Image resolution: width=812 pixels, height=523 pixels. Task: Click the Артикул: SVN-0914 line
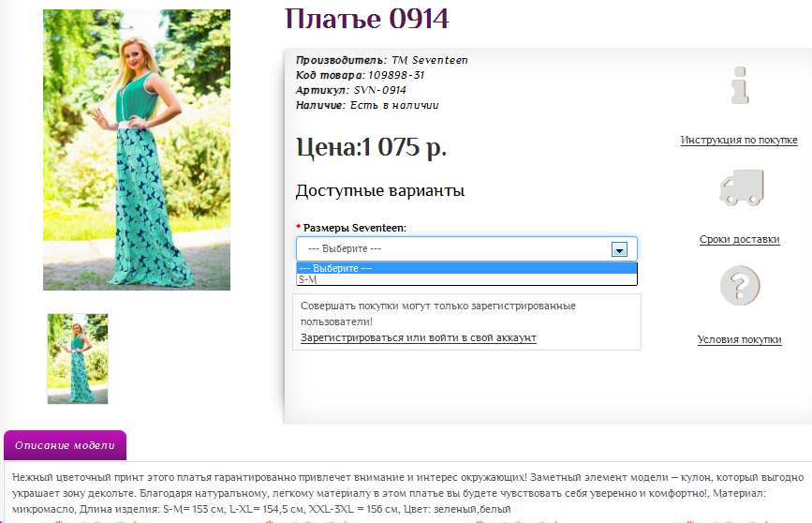[x=350, y=90]
